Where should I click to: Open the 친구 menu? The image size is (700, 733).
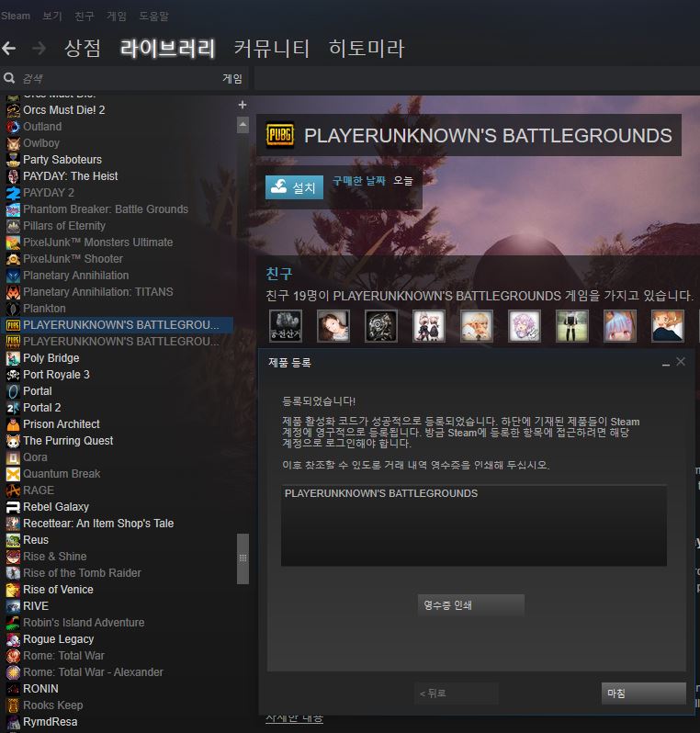pos(85,16)
